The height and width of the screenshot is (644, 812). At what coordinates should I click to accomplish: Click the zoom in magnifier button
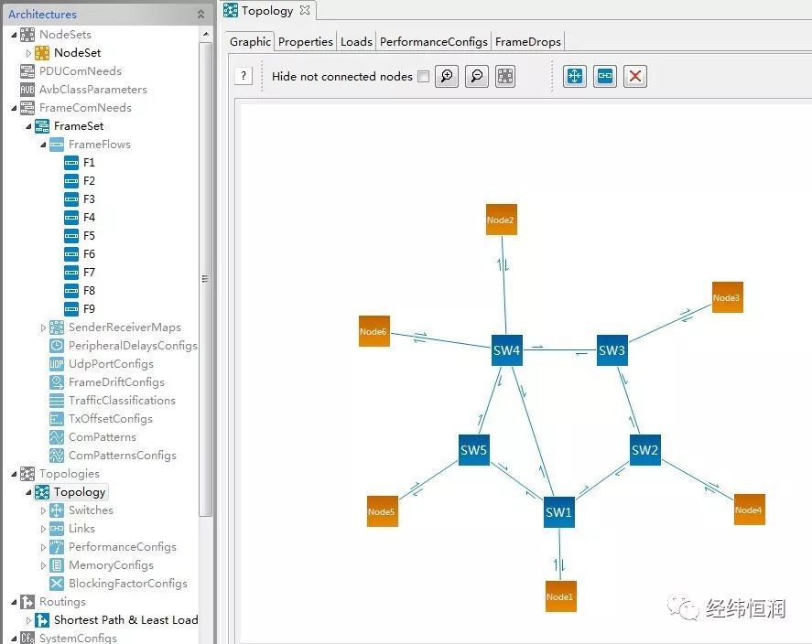point(447,77)
